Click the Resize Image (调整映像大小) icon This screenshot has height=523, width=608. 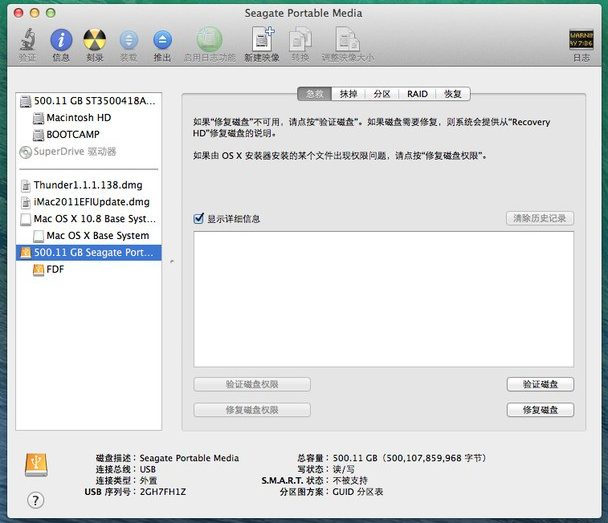347,39
